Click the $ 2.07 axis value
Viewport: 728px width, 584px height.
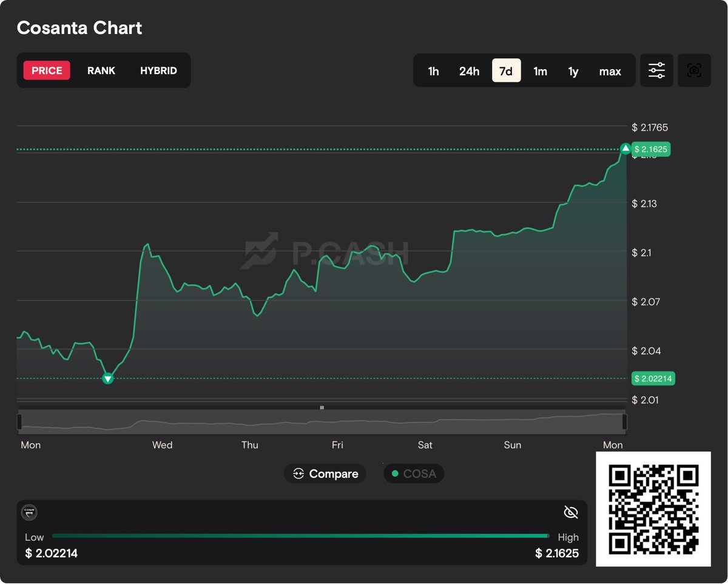tap(645, 302)
